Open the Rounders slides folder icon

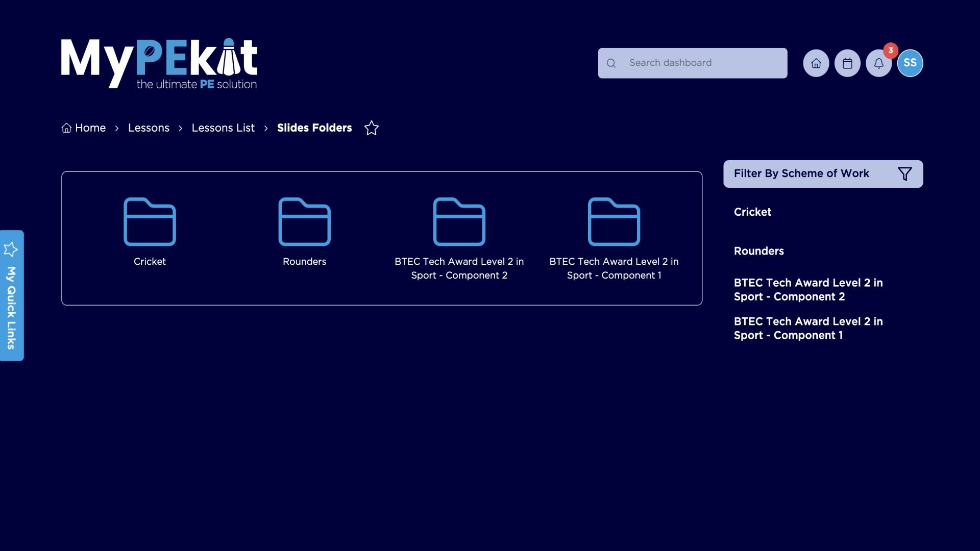[304, 222]
